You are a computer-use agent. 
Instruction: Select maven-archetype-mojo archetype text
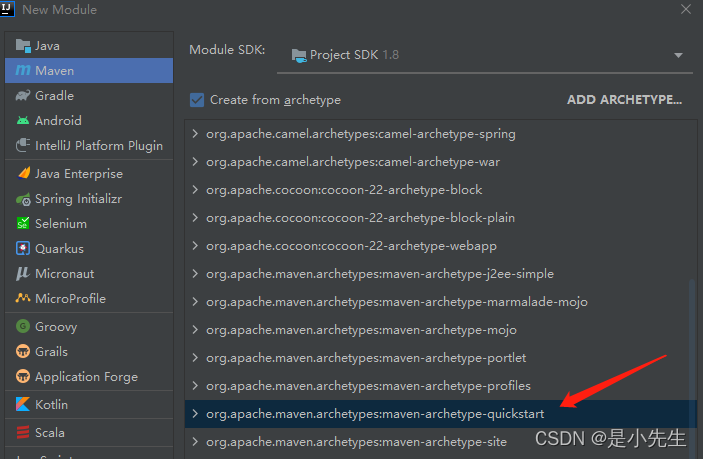tap(361, 330)
